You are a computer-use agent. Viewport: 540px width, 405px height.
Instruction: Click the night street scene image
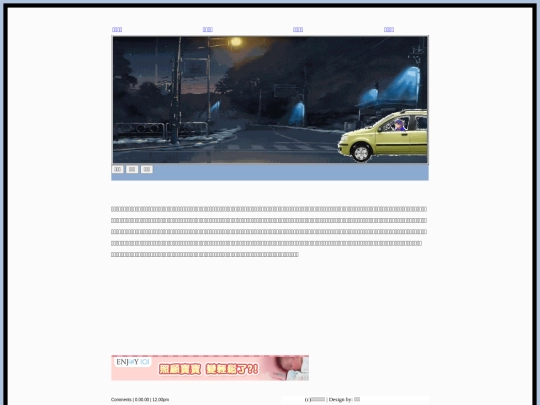coord(270,100)
